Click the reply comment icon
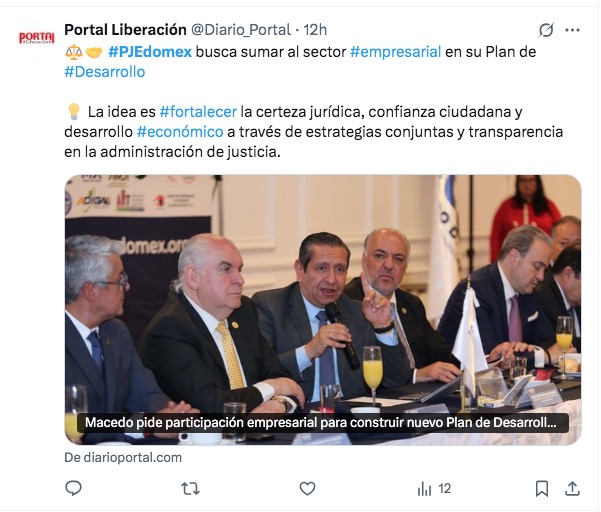Image resolution: width=601 pixels, height=512 pixels. [73, 488]
